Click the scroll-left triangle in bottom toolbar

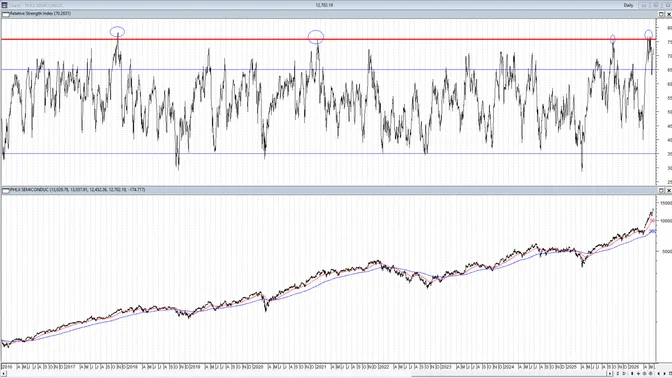(659, 374)
